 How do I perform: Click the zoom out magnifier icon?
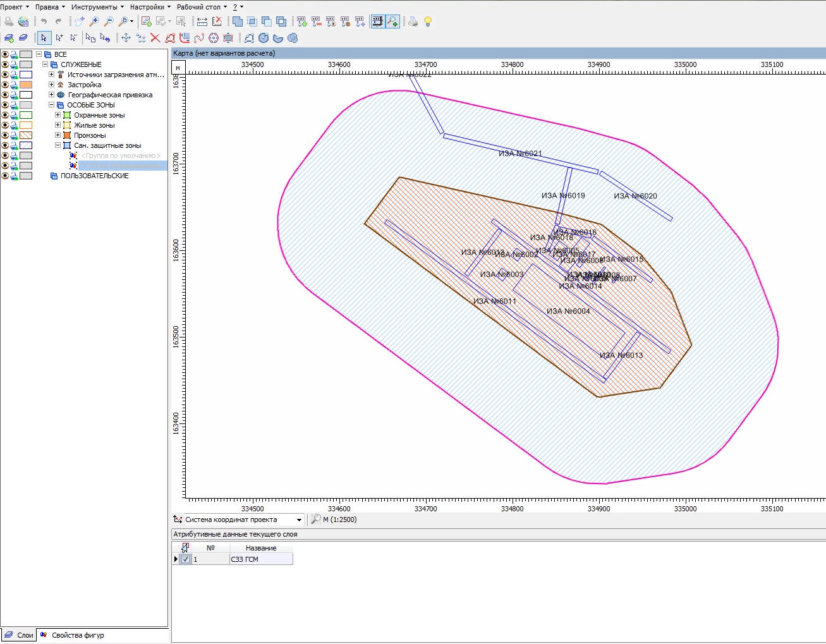(109, 21)
